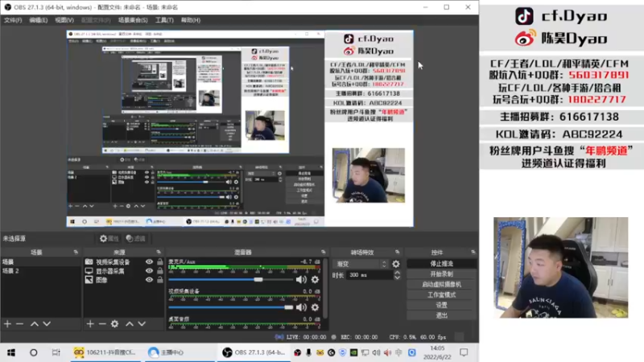Toggle lock of 显示器采集 source
Image resolution: width=644 pixels, height=362 pixels.
159,271
